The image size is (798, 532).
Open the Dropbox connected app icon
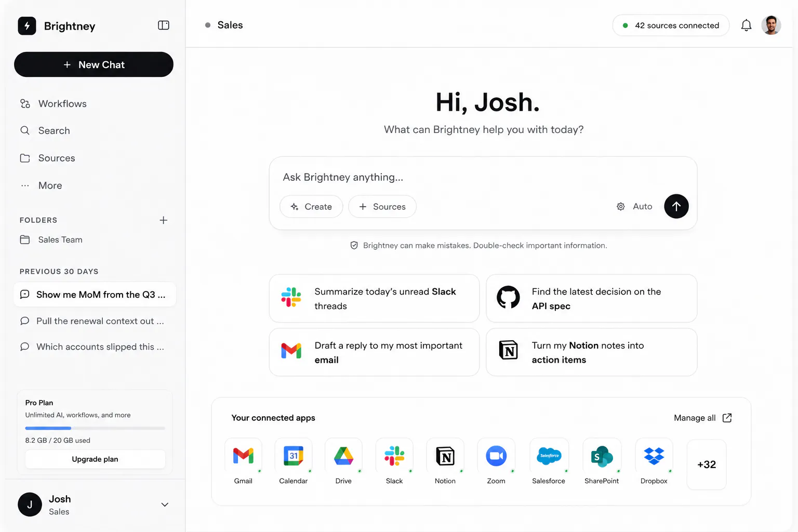[x=654, y=456]
